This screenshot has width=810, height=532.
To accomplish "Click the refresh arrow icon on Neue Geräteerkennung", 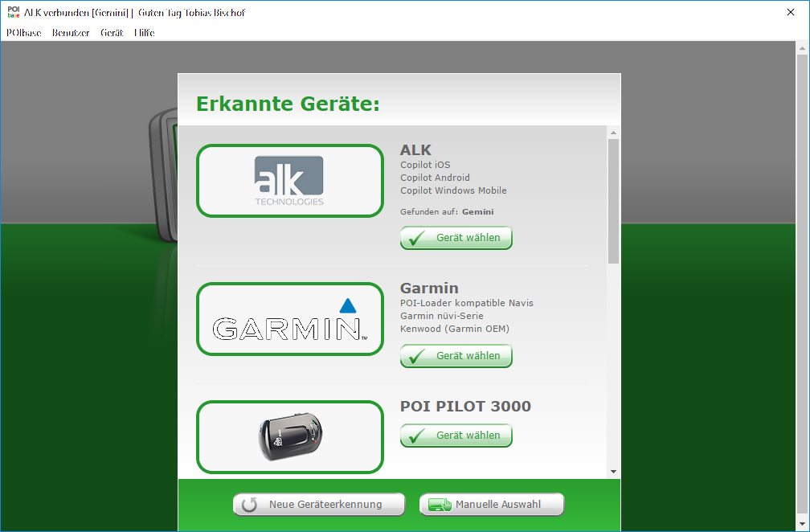I will 250,505.
